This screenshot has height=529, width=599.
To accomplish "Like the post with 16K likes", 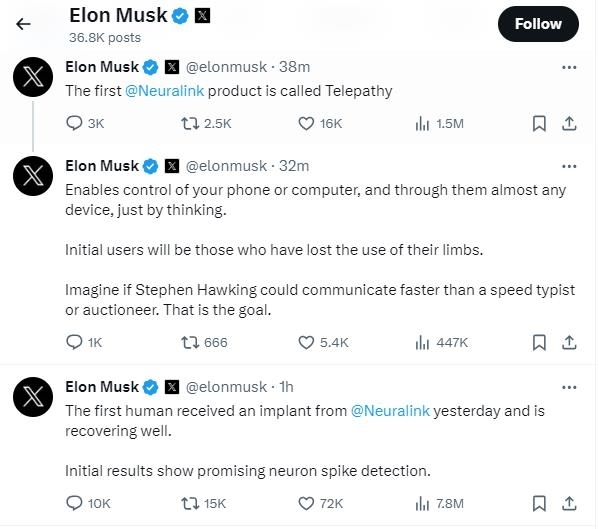I will click(x=320, y=123).
